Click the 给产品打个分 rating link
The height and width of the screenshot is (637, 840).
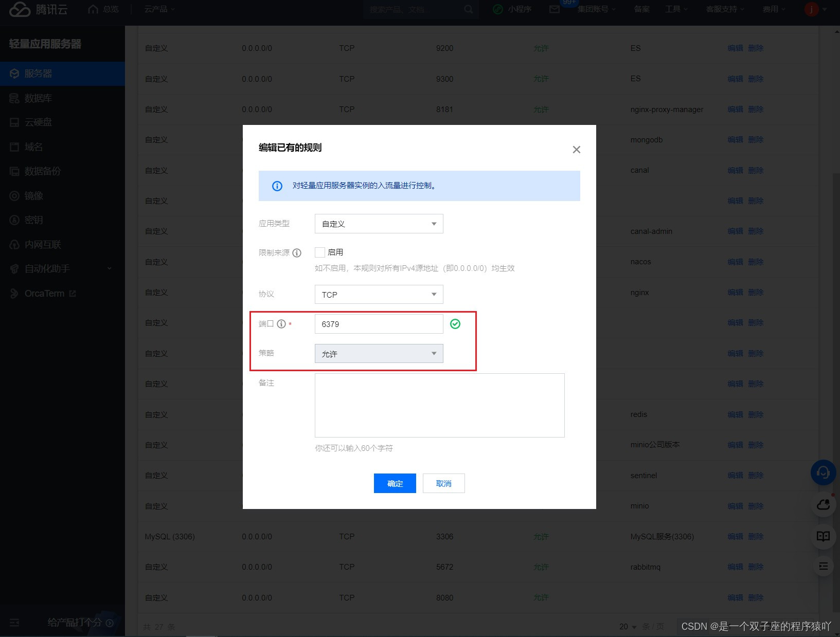coord(81,623)
